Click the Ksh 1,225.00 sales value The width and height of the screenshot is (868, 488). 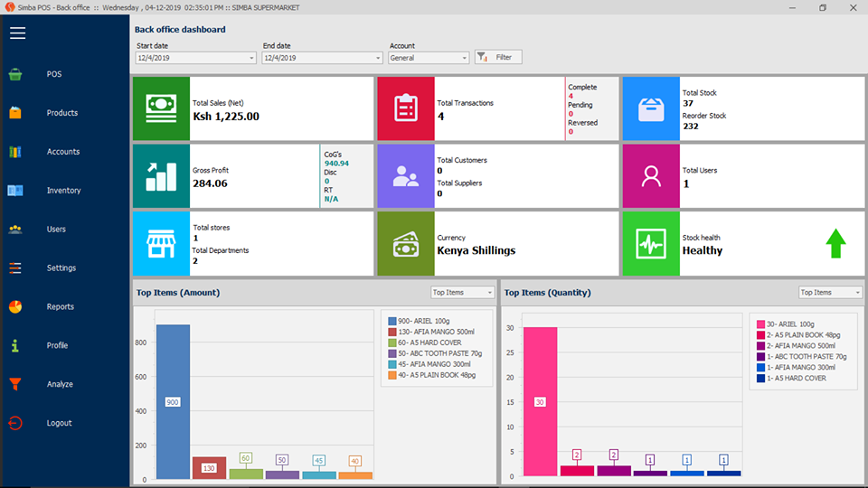click(226, 117)
